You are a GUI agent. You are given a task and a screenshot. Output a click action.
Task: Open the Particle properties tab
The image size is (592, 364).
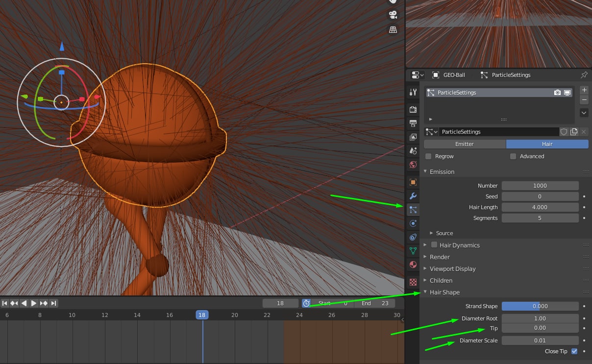pyautogui.click(x=413, y=210)
